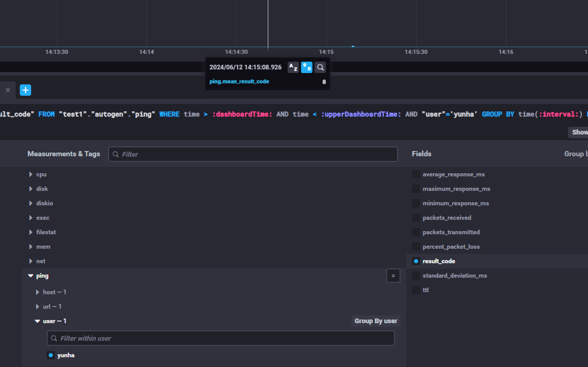Deselect the result_code field
This screenshot has height=367, width=588.
[x=416, y=261]
